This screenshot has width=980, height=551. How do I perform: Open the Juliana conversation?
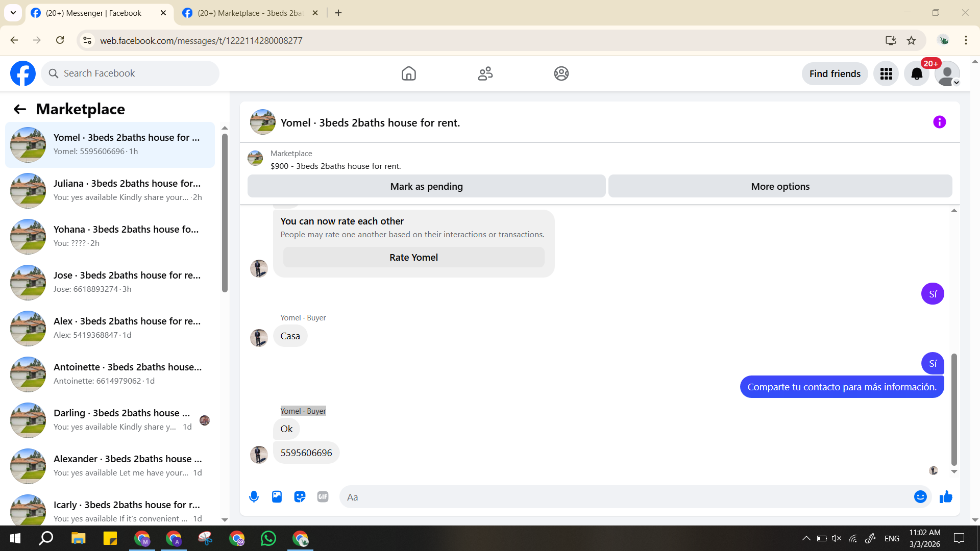[x=110, y=190]
